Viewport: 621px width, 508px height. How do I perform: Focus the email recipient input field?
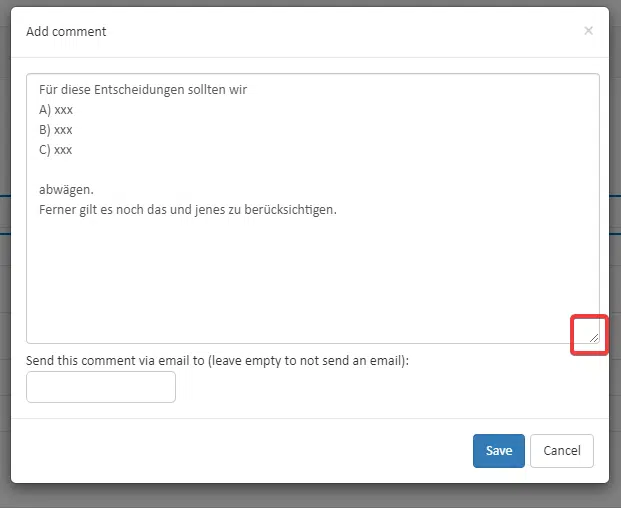101,387
